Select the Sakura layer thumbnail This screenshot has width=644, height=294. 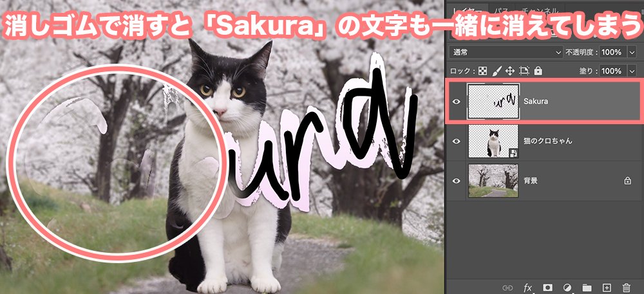point(493,102)
